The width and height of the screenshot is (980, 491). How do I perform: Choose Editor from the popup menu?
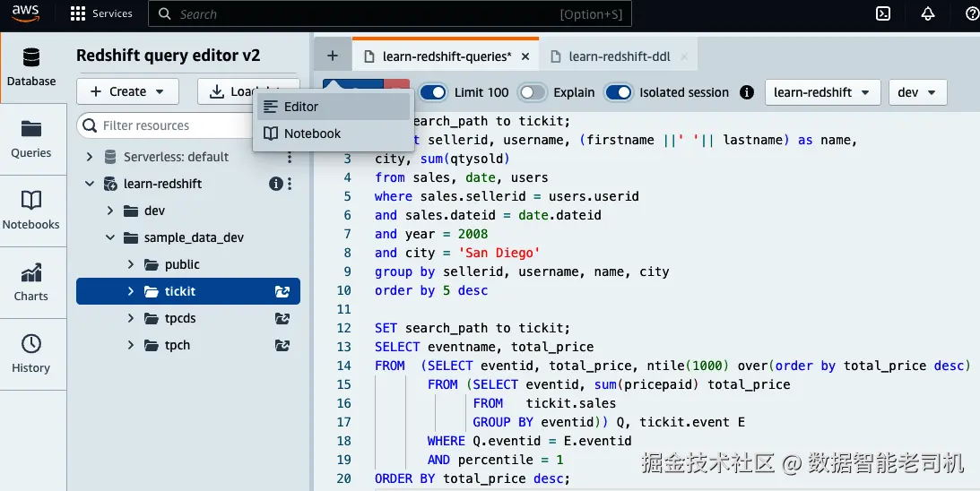[x=334, y=107]
